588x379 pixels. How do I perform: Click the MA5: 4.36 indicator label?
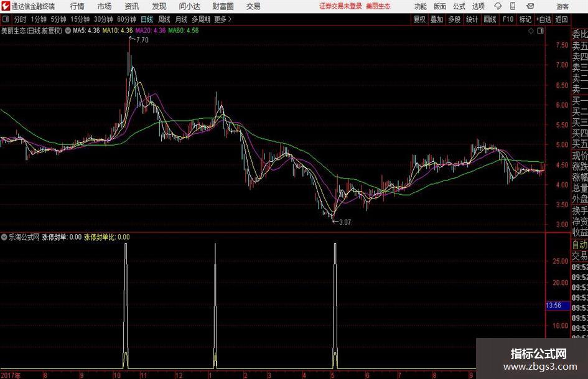click(86, 30)
